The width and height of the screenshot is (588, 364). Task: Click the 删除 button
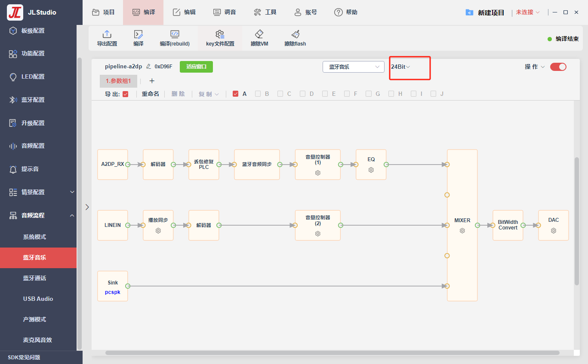[178, 94]
